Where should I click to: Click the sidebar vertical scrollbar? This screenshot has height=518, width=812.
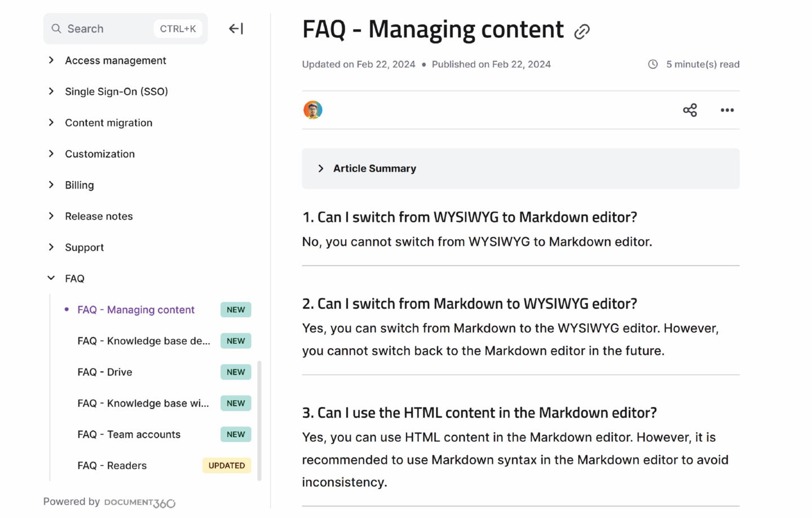259,421
